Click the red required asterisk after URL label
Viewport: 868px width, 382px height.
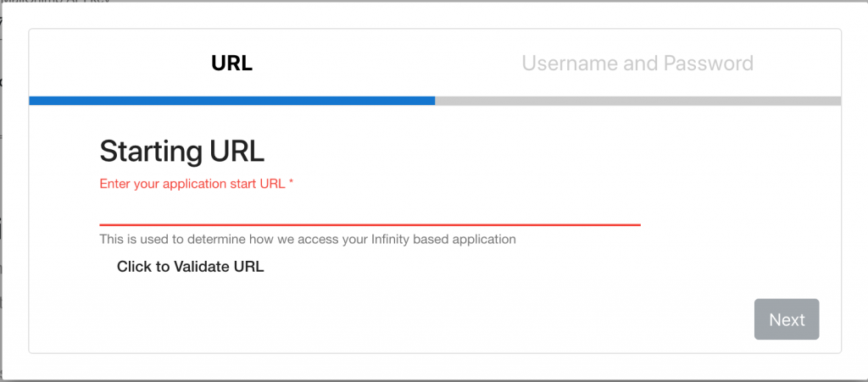(x=291, y=182)
